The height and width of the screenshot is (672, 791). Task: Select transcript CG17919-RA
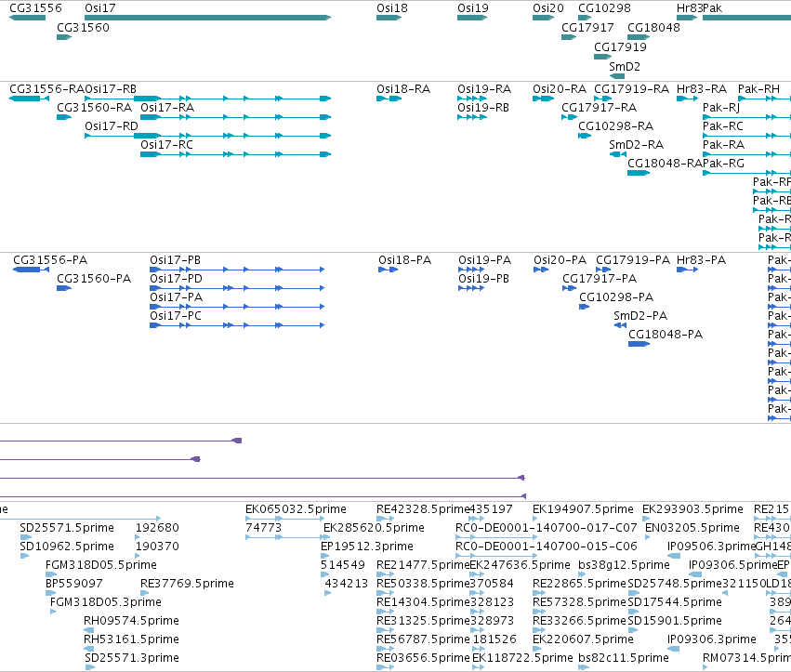pos(631,89)
